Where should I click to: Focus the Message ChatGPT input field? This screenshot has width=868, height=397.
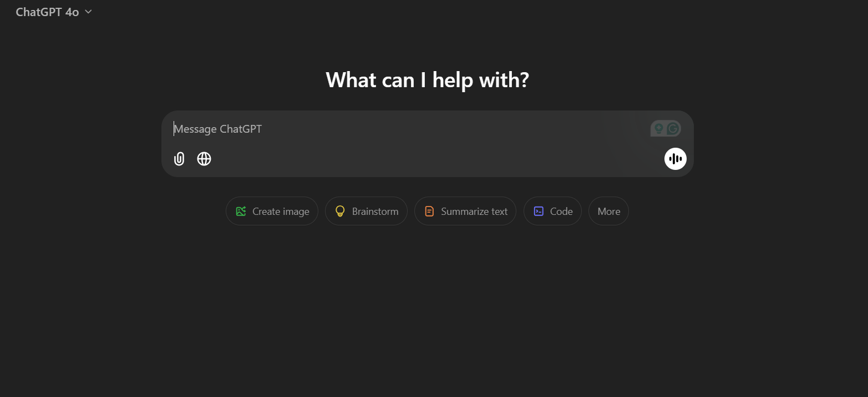tap(410, 129)
